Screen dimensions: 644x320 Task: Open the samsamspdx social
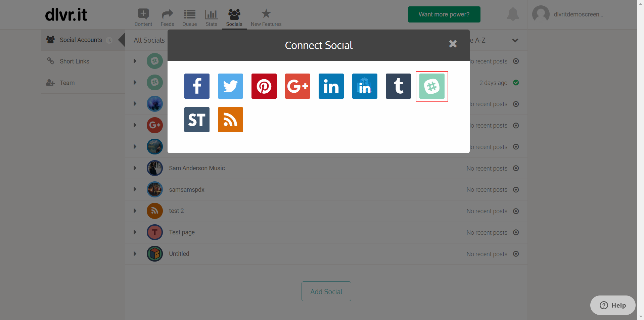(187, 190)
